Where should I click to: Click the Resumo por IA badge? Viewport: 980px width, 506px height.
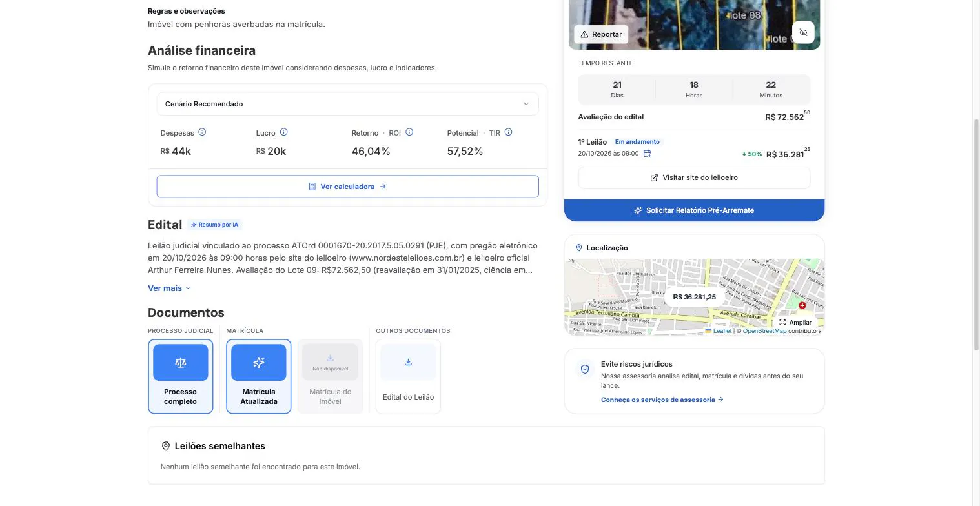(215, 225)
